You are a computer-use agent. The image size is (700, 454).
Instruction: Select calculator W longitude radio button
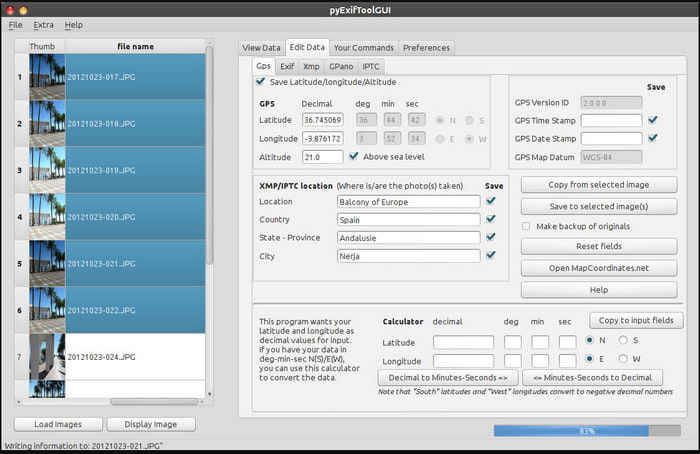(625, 358)
